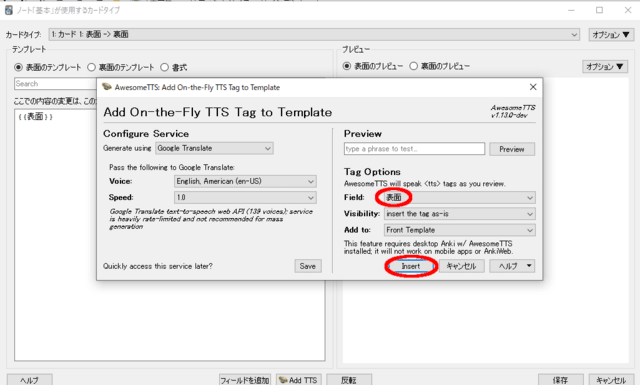Click the Anki window icon in title bar
Image resolution: width=640 pixels, height=385 pixels.
click(x=9, y=10)
